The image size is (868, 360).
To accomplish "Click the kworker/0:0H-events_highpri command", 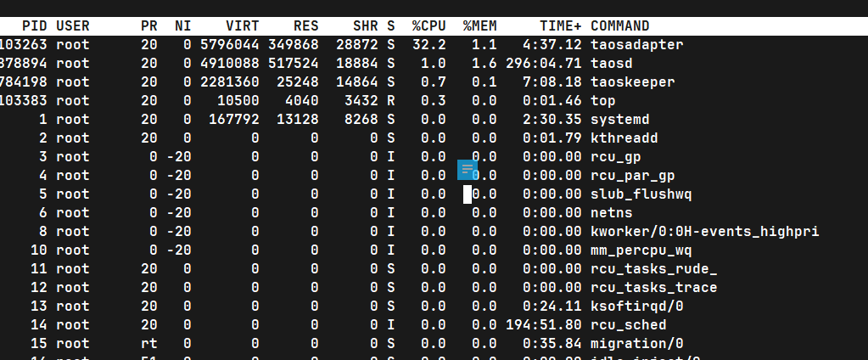I will [704, 232].
